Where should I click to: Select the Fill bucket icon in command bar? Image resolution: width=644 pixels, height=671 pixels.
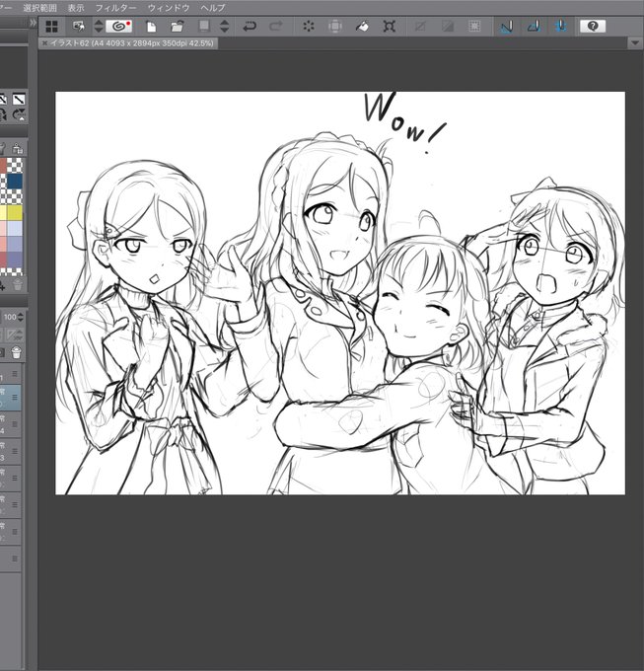point(362,27)
